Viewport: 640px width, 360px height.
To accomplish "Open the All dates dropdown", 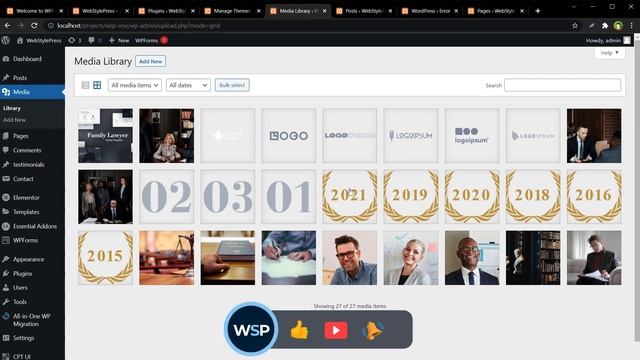I will (188, 85).
